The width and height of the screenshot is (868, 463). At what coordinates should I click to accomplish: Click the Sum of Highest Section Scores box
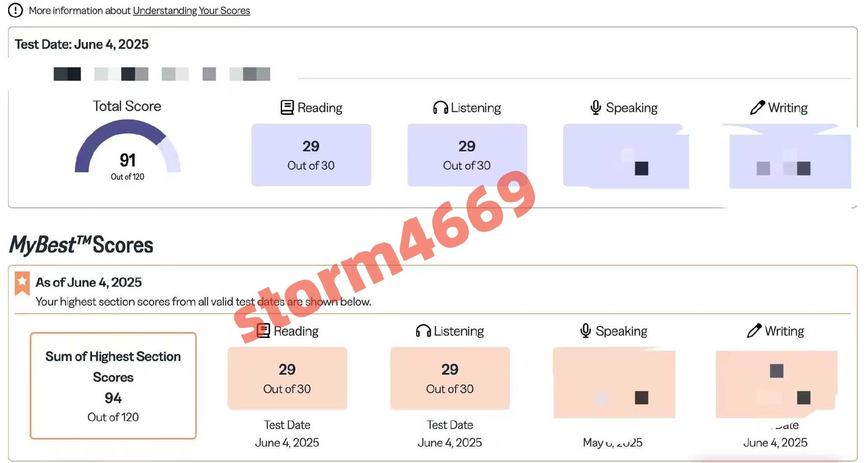113,386
